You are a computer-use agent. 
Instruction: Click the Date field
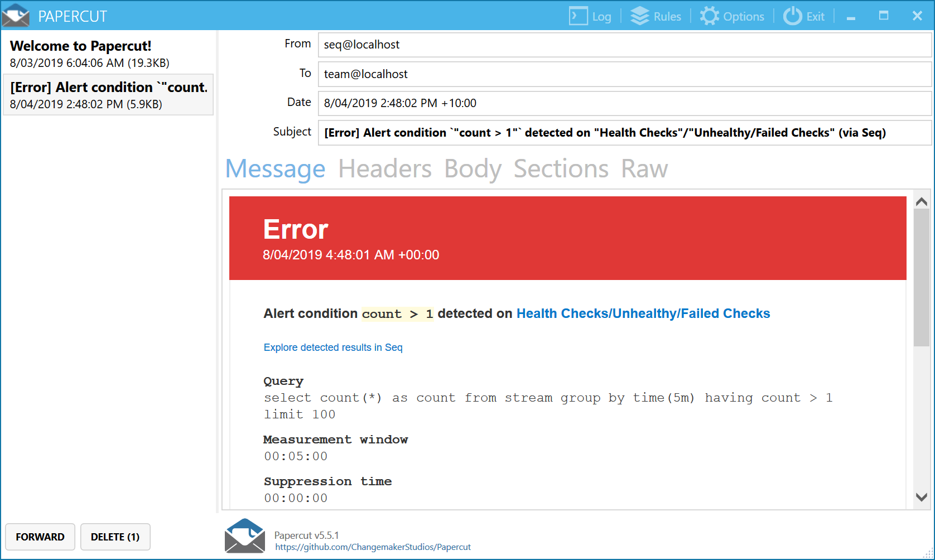625,103
